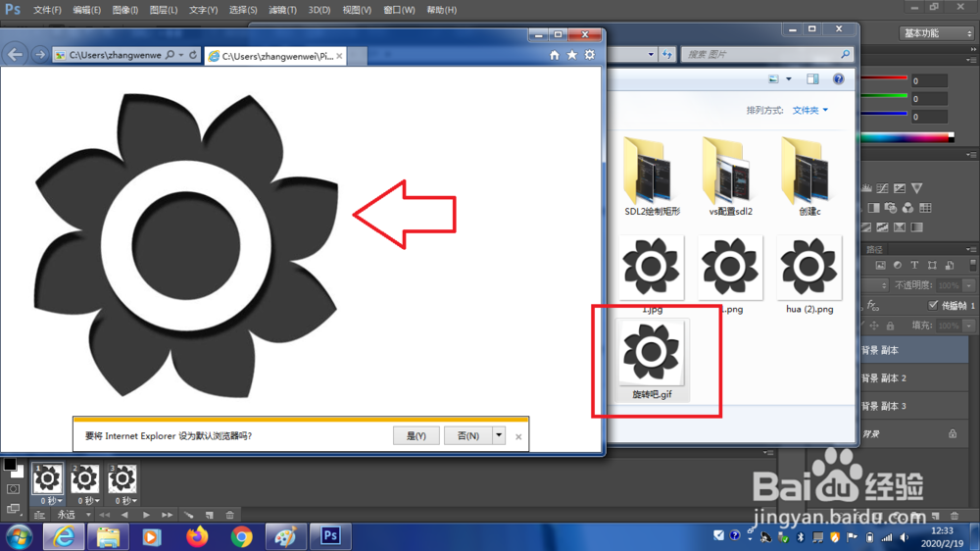Play the frame animation
This screenshot has width=980, height=551.
[146, 515]
